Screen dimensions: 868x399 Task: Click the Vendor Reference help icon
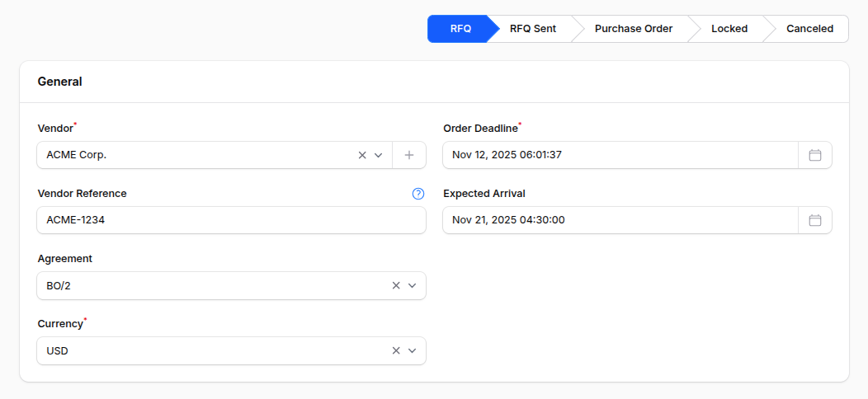click(x=417, y=194)
